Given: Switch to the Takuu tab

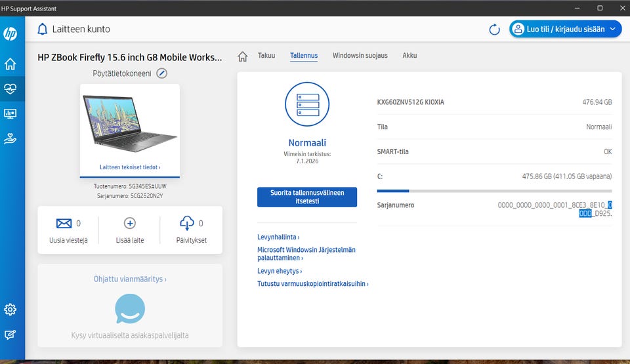Looking at the screenshot, I should point(266,56).
